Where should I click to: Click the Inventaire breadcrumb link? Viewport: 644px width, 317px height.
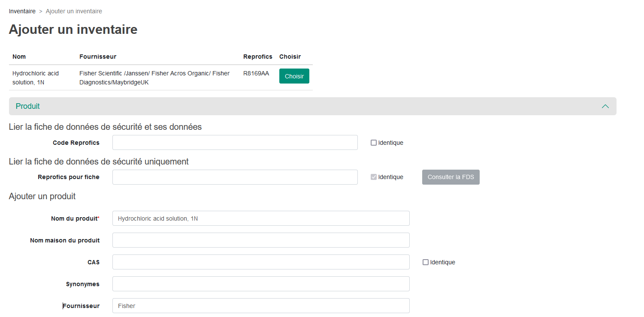click(22, 11)
